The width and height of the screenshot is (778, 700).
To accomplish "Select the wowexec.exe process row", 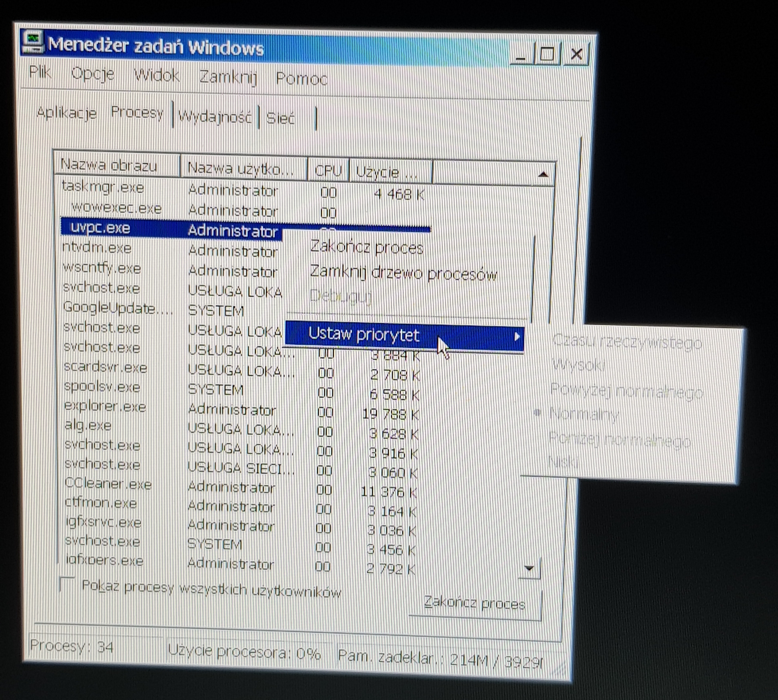I will pyautogui.click(x=243, y=210).
